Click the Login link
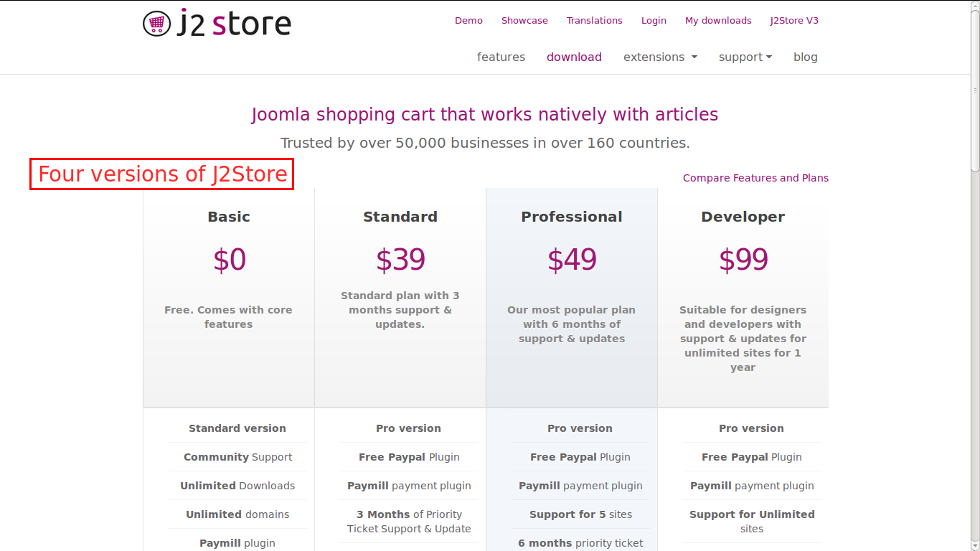980x551 pixels. click(654, 21)
